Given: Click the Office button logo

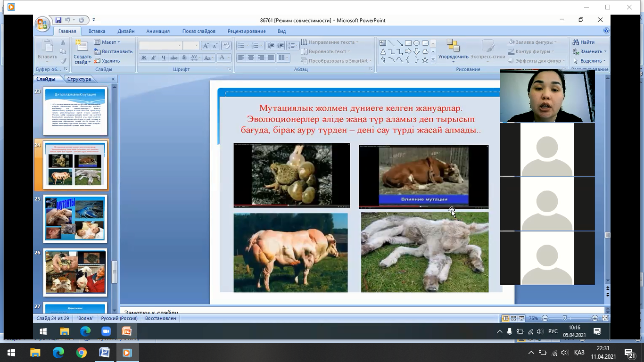Looking at the screenshot, I should coord(42,24).
